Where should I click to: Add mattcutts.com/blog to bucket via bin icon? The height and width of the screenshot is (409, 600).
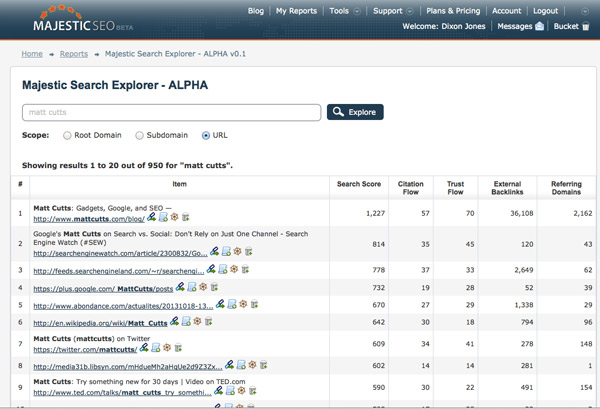186,217
